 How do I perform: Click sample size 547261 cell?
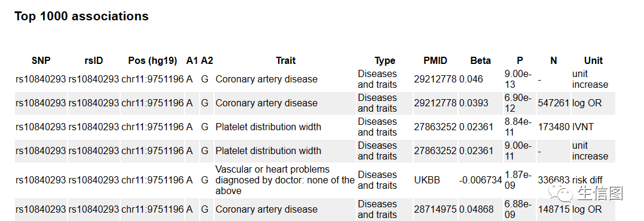(x=554, y=103)
